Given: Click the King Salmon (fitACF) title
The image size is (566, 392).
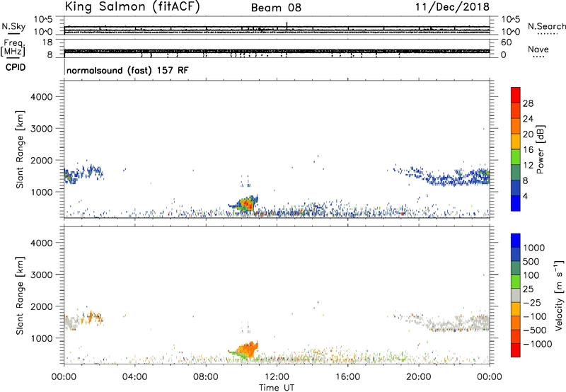Looking at the screenshot, I should click(x=132, y=6).
